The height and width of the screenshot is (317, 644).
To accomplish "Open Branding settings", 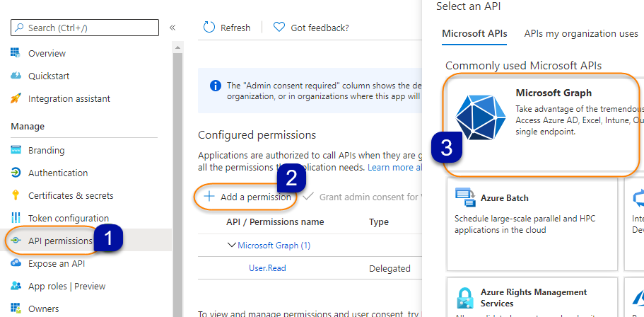I will pos(47,150).
